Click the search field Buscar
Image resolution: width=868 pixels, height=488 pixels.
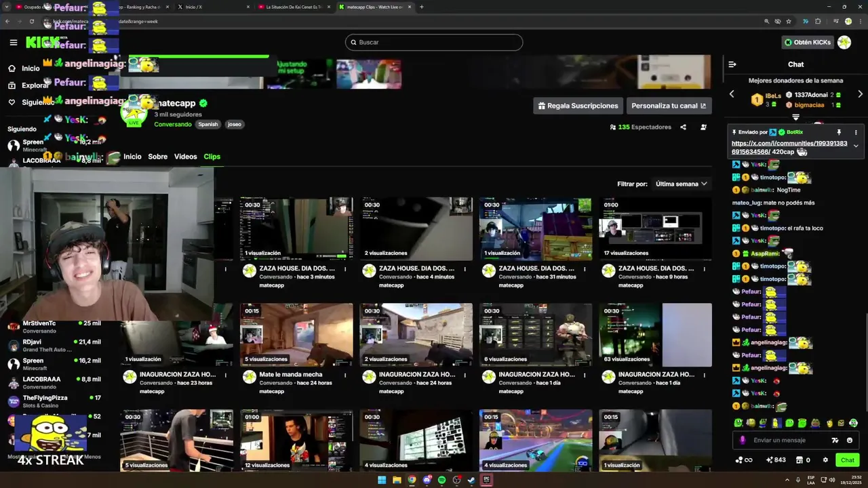click(x=434, y=42)
